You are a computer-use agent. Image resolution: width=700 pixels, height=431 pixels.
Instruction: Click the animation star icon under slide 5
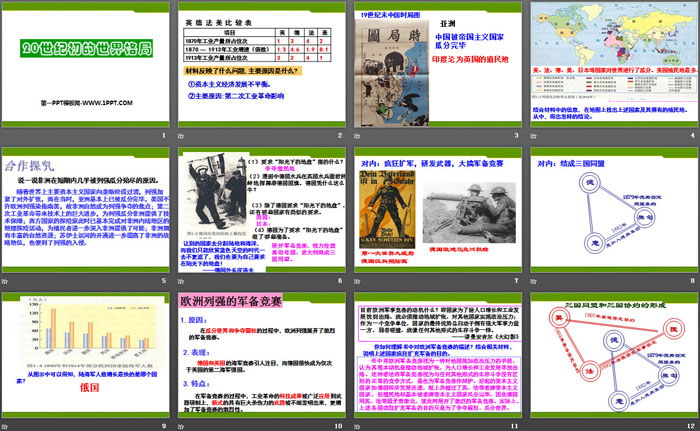point(4,281)
